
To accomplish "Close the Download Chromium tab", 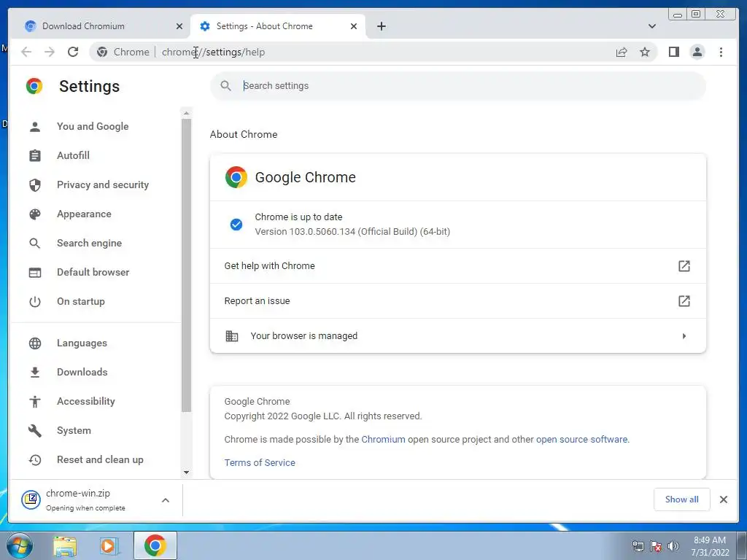I will tap(179, 26).
